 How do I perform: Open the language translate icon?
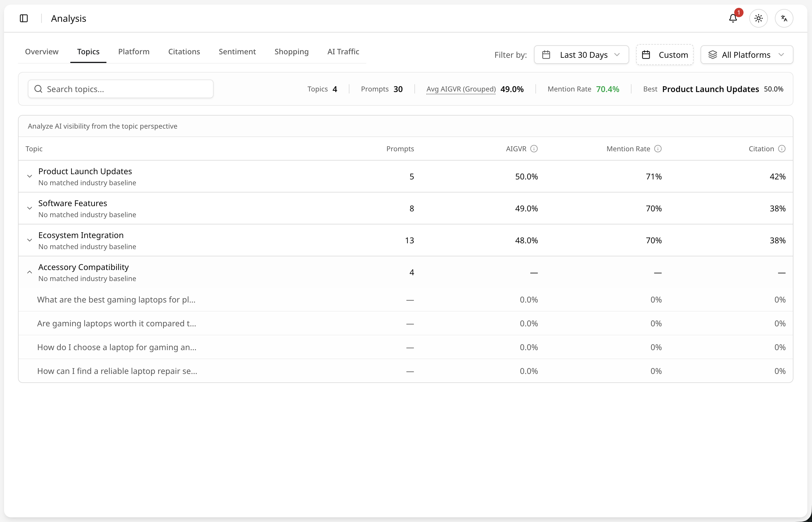[x=784, y=18]
